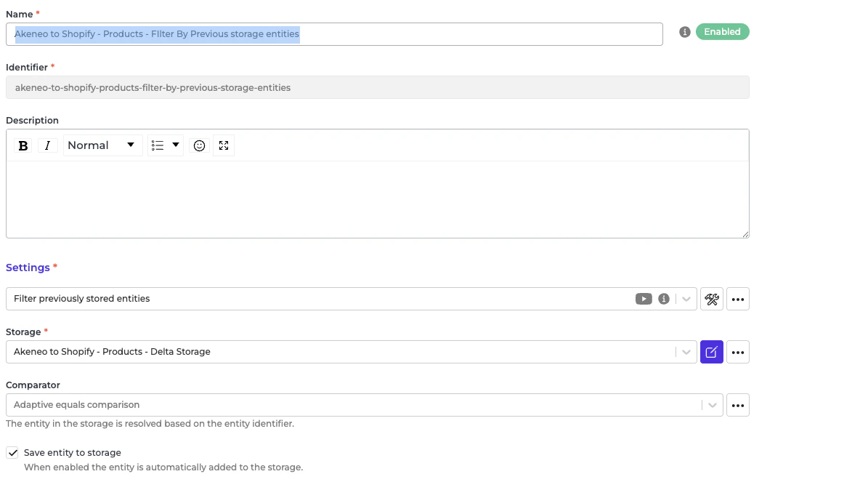Screen dimensions: 868x482
Task: Expand the description editor to fullscreen
Action: [224, 145]
